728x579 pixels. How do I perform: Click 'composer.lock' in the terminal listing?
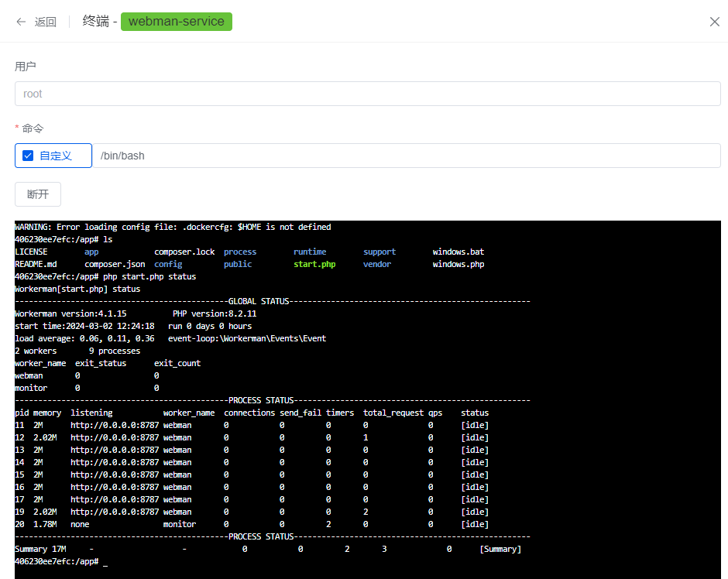pos(184,252)
